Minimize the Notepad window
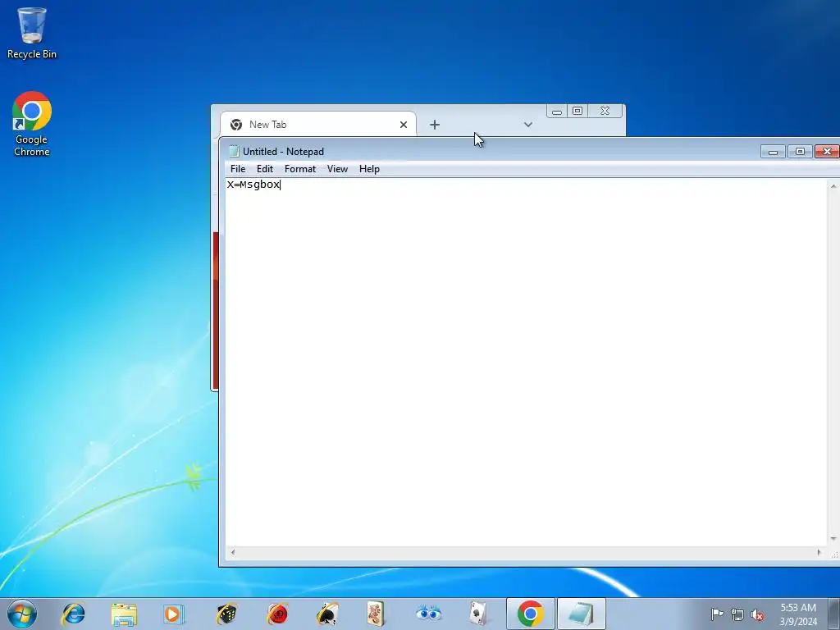The width and height of the screenshot is (840, 630). click(773, 152)
